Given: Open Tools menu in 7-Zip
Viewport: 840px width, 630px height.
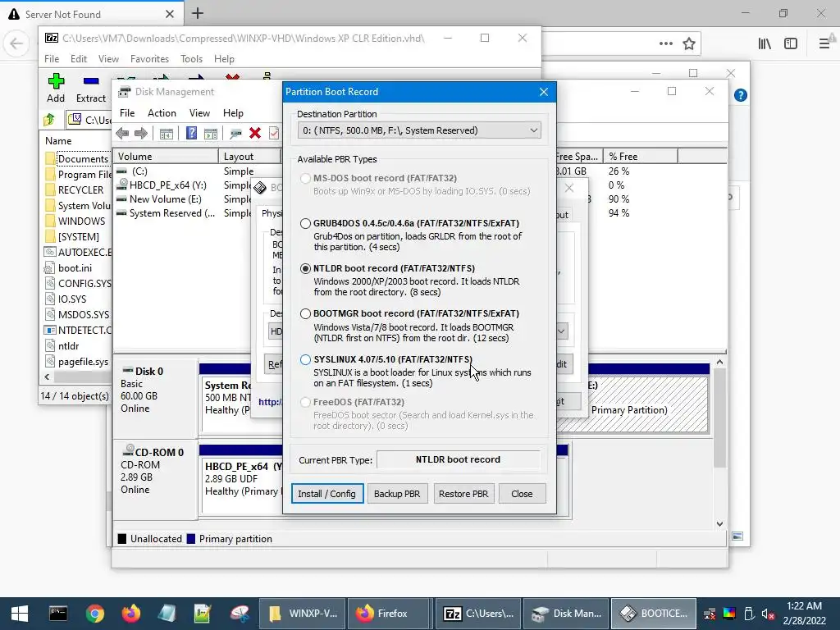Looking at the screenshot, I should 191,59.
